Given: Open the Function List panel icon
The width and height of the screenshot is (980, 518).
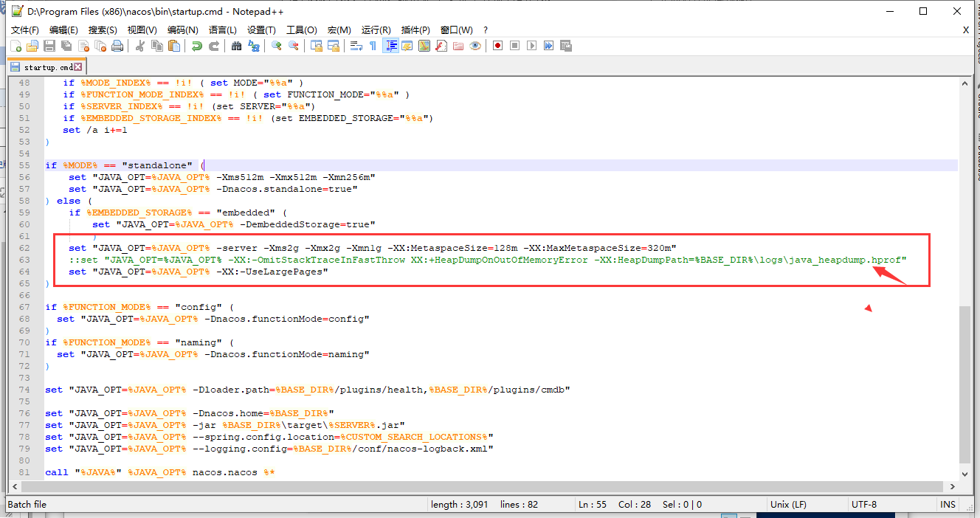Looking at the screenshot, I should 441,46.
